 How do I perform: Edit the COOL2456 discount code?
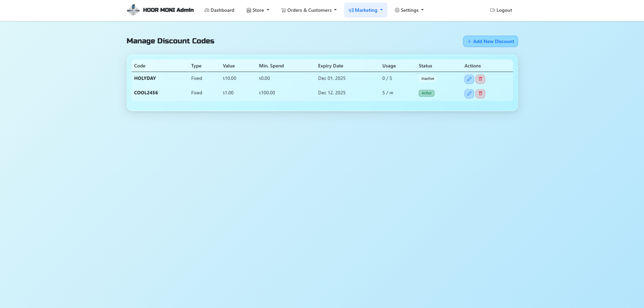(469, 93)
